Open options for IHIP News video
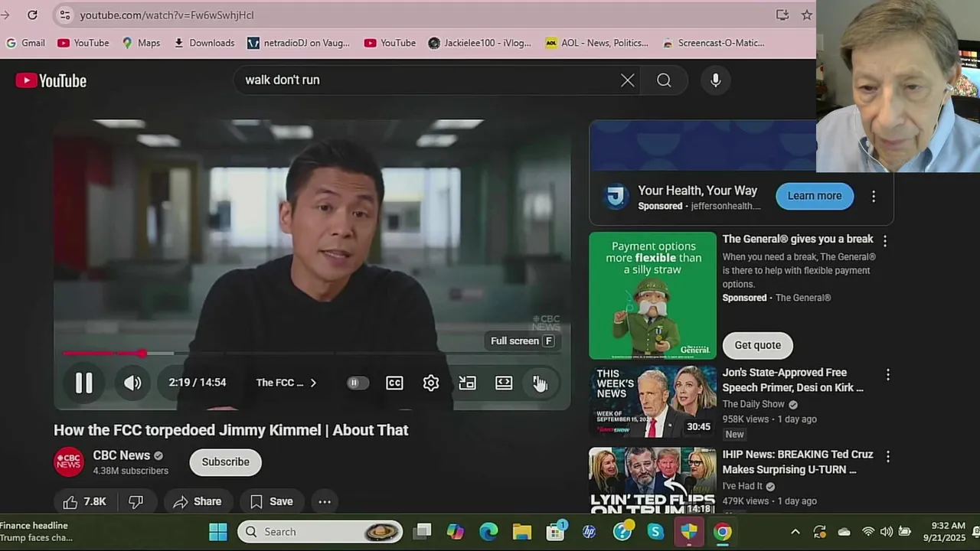This screenshot has width=980, height=551. pos(888,456)
